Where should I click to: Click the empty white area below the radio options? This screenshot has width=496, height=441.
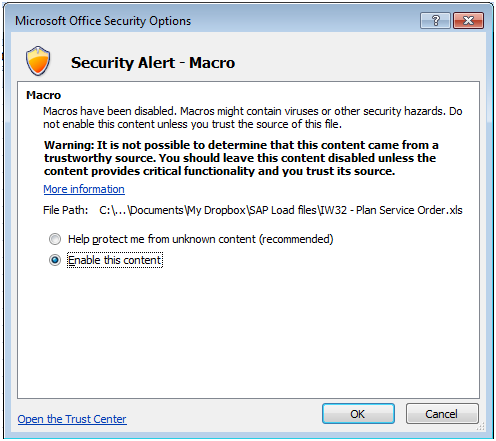[248, 332]
